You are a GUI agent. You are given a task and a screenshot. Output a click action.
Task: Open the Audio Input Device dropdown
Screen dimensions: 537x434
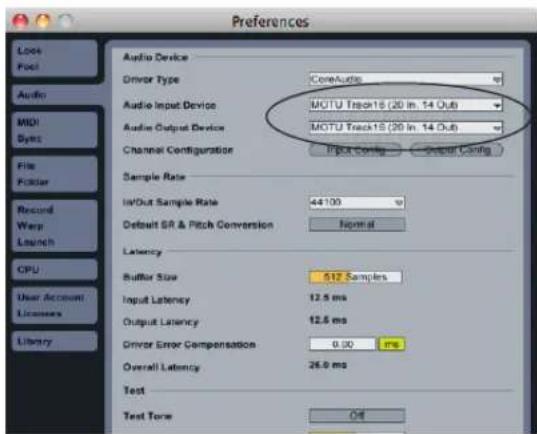pyautogui.click(x=405, y=105)
